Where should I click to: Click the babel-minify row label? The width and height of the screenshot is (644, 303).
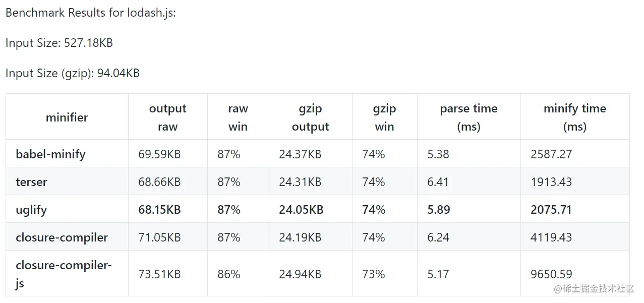coord(50,154)
